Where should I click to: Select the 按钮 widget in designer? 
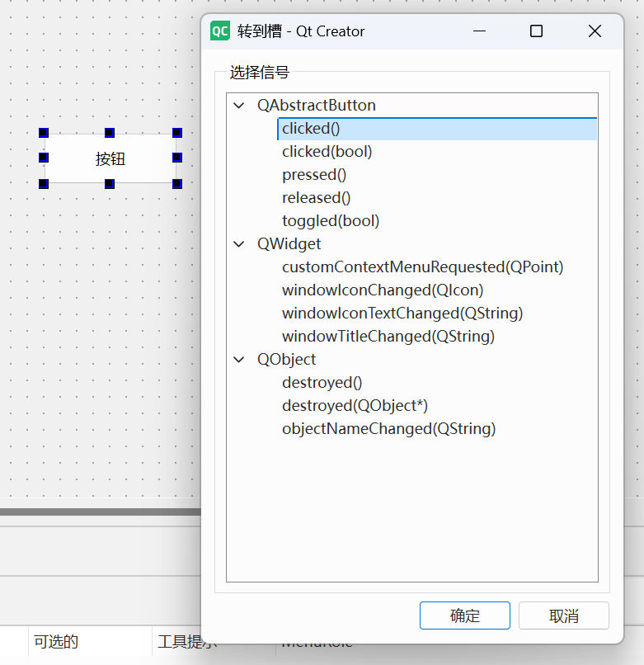pyautogui.click(x=110, y=158)
